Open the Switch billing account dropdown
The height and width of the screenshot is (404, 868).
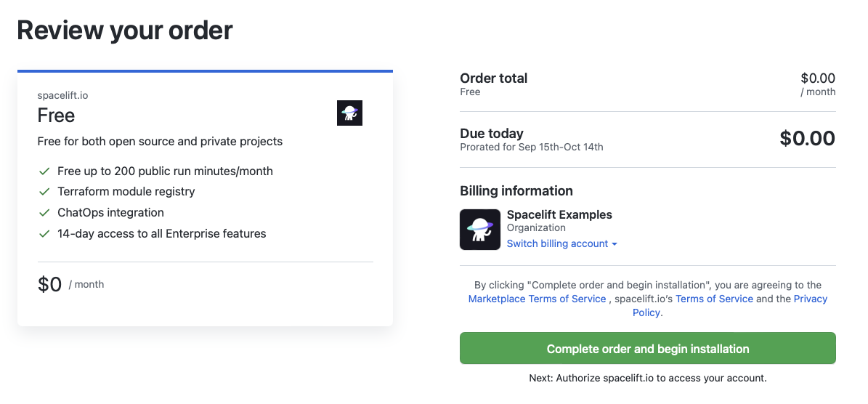coord(562,244)
